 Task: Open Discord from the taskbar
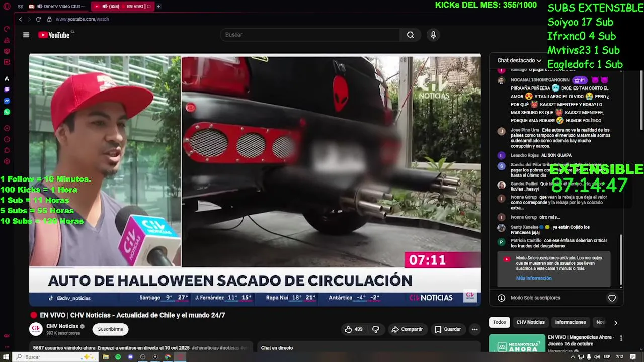[x=130, y=357]
